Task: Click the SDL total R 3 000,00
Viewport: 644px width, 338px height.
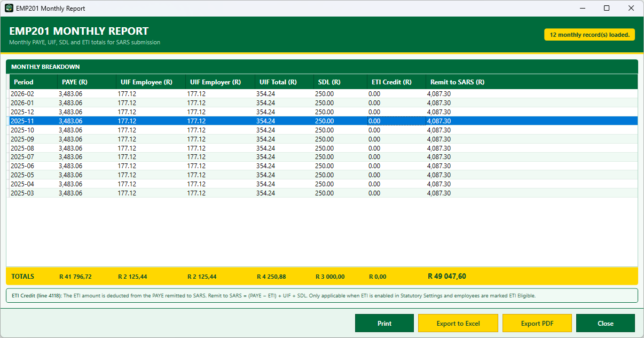Action: coord(330,277)
